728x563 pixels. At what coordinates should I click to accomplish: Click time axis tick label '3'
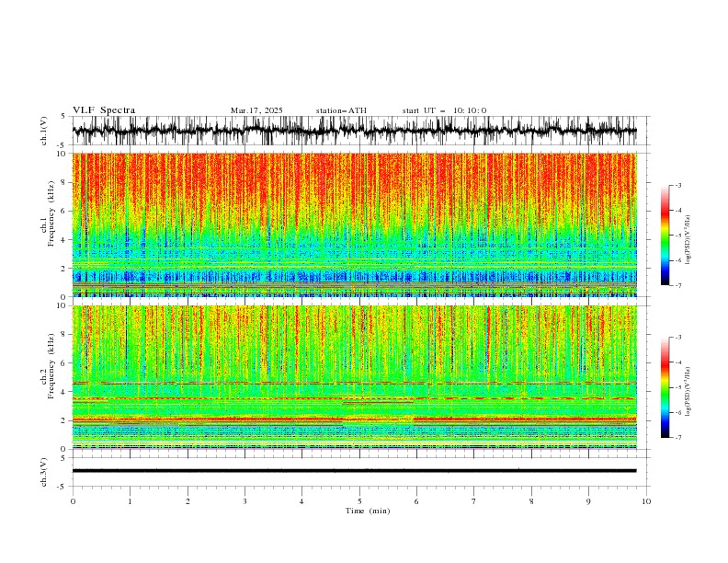click(245, 501)
